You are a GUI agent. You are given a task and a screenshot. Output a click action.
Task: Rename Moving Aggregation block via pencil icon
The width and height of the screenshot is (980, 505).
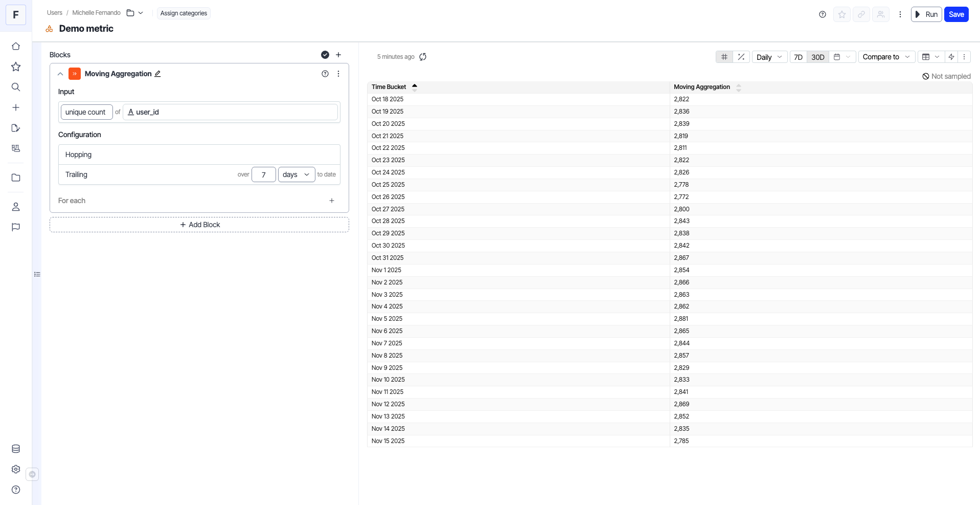click(x=157, y=74)
